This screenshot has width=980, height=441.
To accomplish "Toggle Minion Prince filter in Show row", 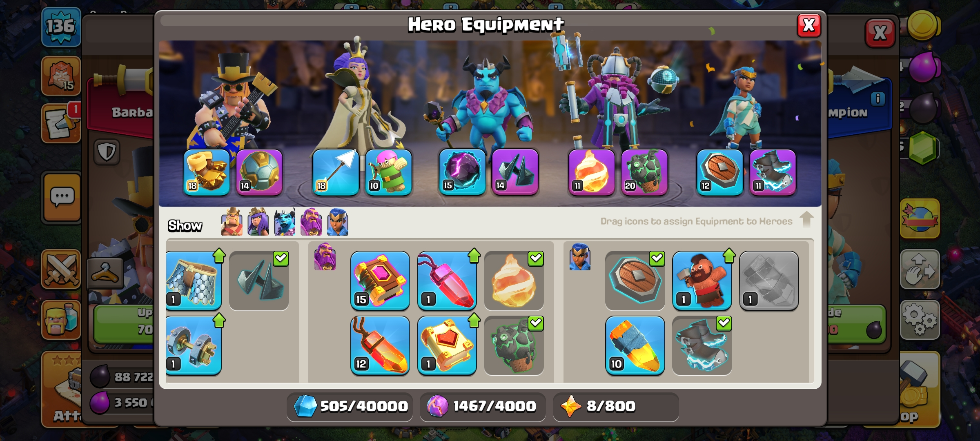I will tap(285, 222).
